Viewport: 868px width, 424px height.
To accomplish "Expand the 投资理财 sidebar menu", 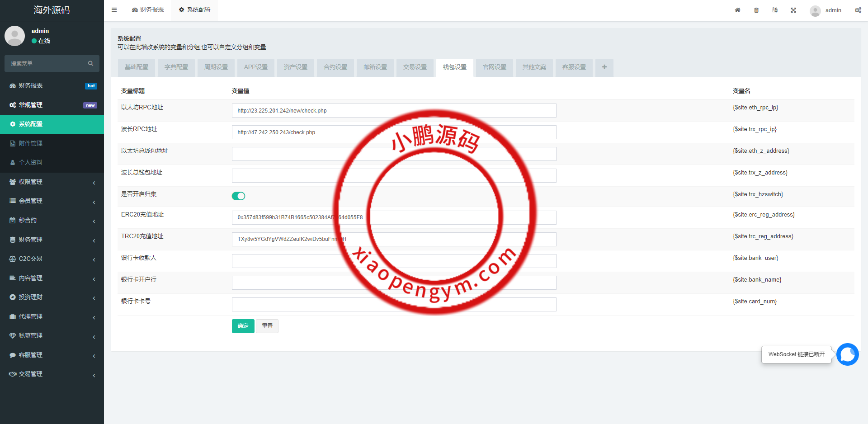I will [52, 297].
